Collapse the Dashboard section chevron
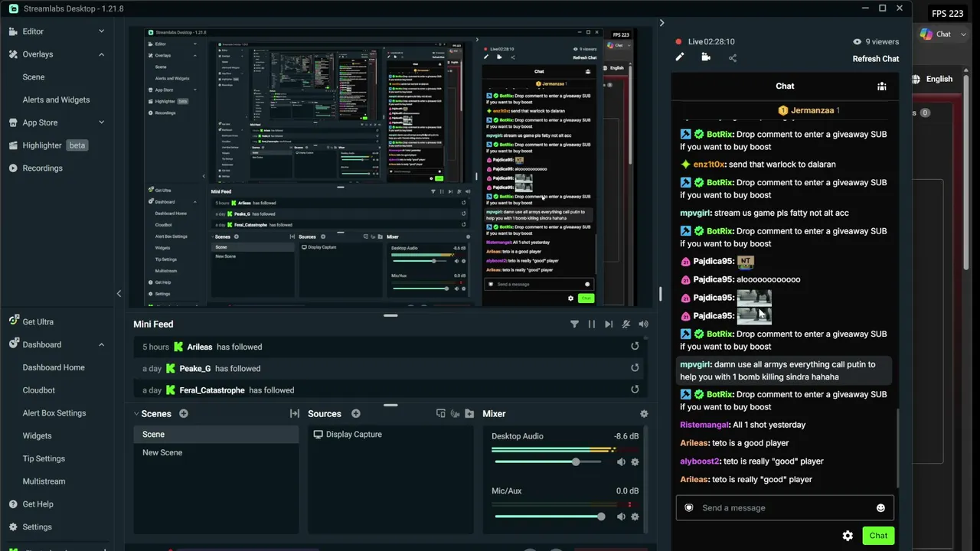This screenshot has height=551, width=980. 101,344
